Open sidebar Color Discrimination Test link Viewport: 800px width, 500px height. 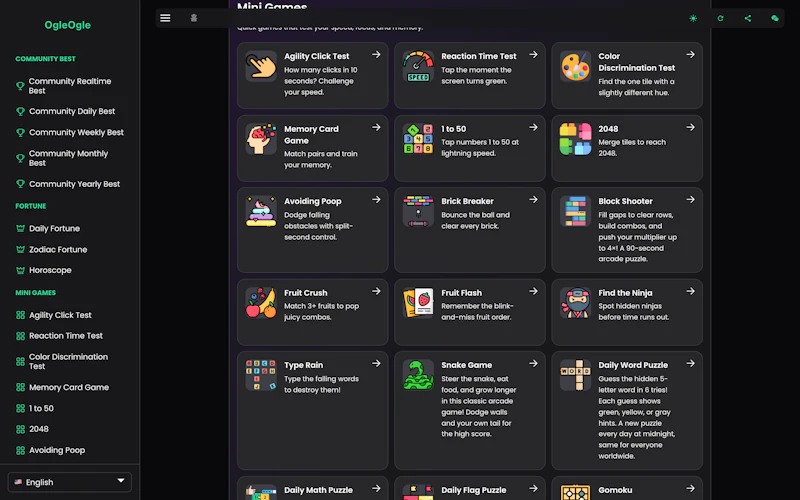[x=69, y=361]
